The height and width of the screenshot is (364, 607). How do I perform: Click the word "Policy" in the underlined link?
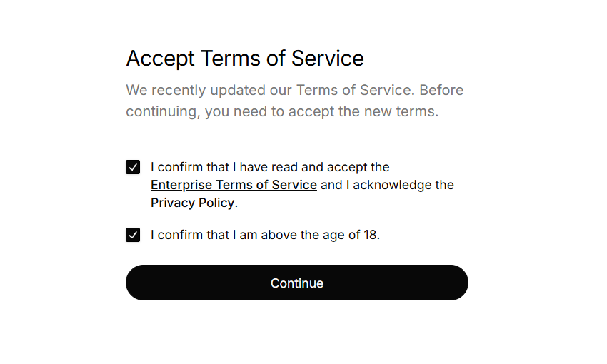216,203
